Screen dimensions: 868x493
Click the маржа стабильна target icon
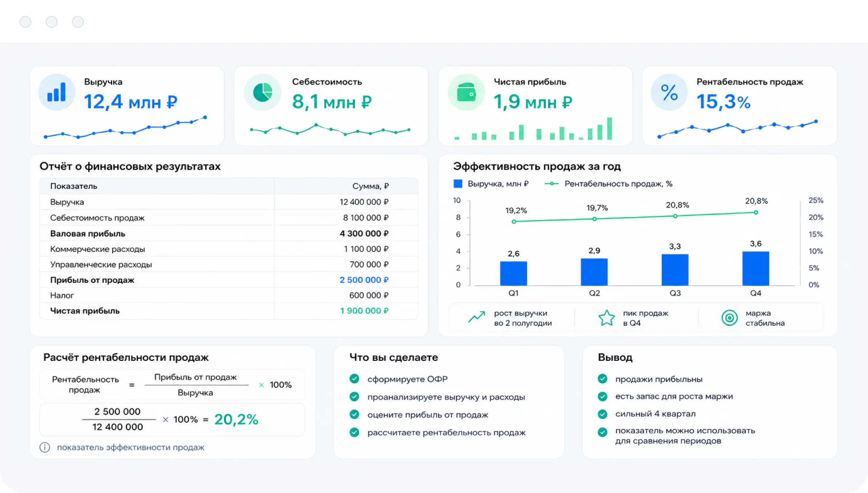[x=729, y=318]
